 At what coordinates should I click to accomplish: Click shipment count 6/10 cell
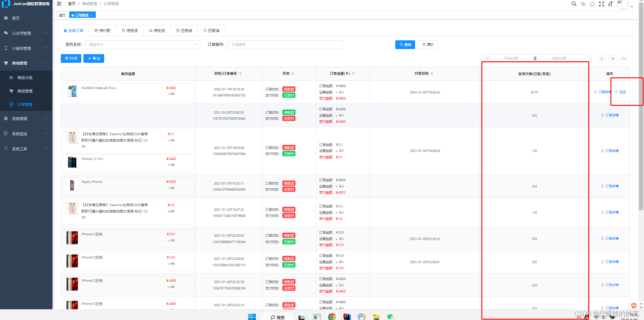tap(534, 92)
